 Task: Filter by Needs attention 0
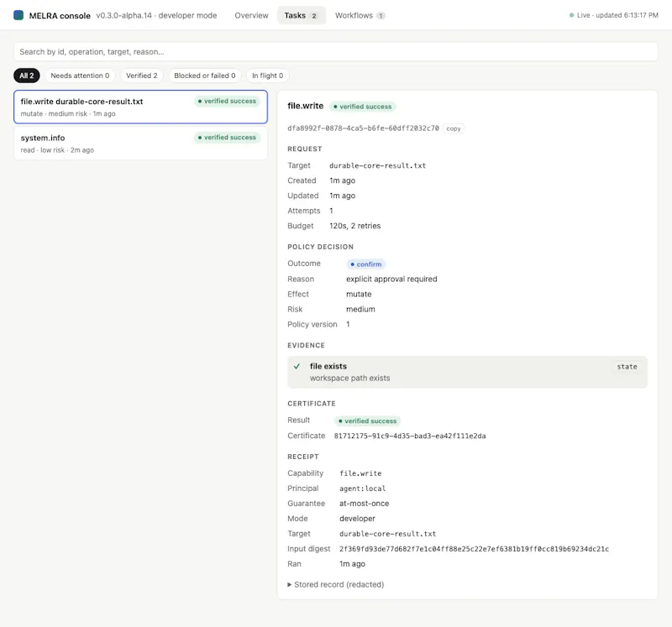coord(80,76)
